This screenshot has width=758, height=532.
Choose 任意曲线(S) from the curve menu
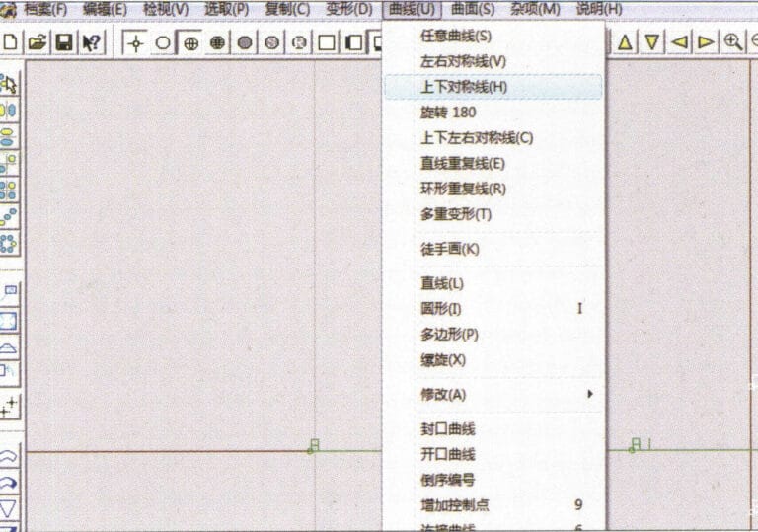point(494,36)
